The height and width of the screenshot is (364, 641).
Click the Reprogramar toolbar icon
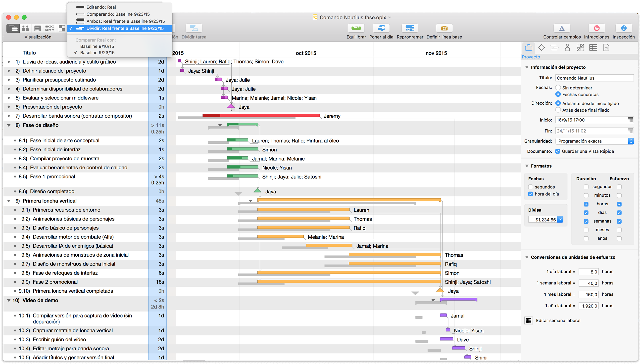click(410, 28)
